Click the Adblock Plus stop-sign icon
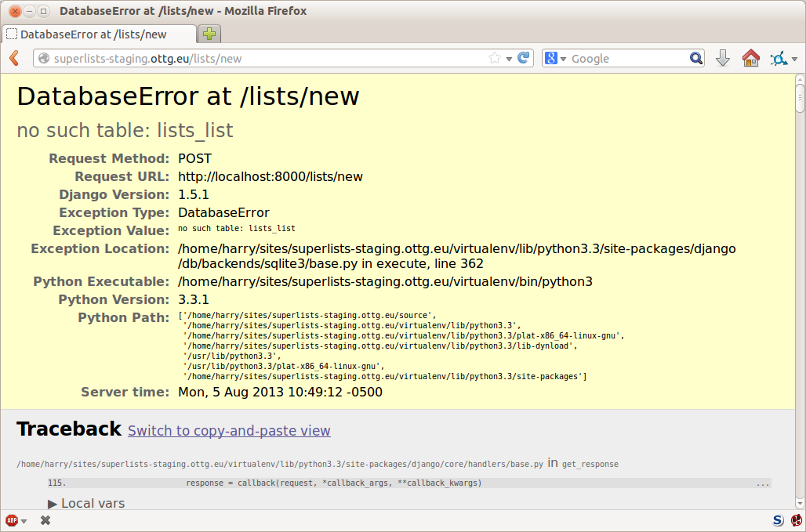The width and height of the screenshot is (806, 532). tap(10, 519)
